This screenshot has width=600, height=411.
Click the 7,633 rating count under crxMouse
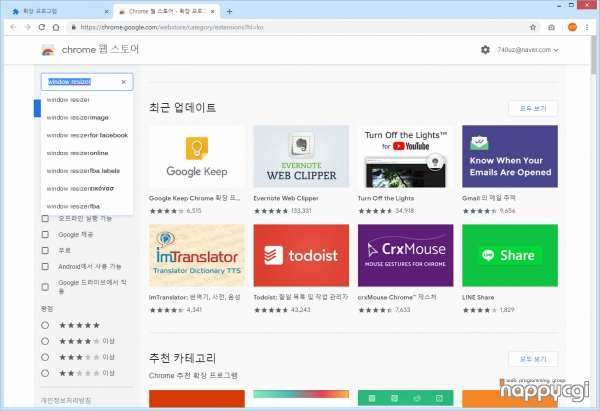point(403,310)
